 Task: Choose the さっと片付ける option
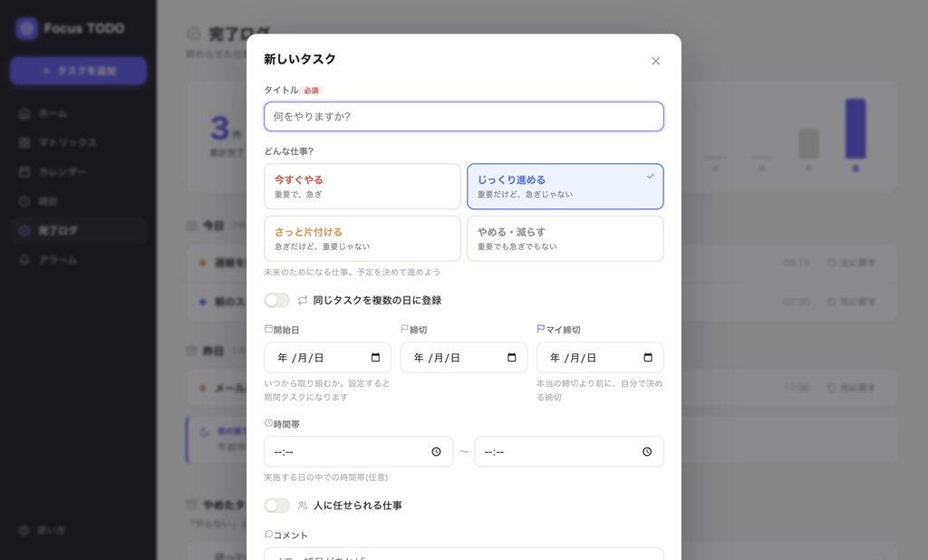pyautogui.click(x=362, y=238)
